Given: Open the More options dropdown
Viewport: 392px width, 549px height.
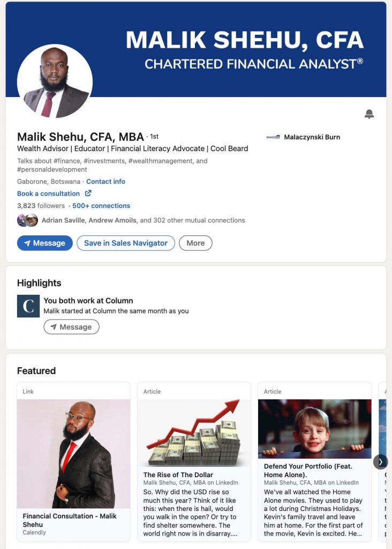Looking at the screenshot, I should (195, 243).
